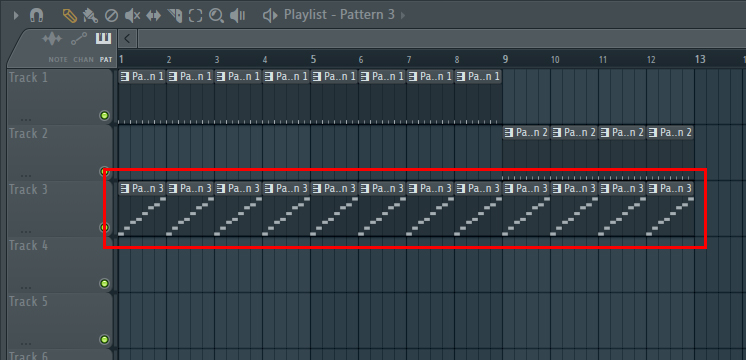The width and height of the screenshot is (746, 360).
Task: Open Track 5 options ellipsis
Action: (x=26, y=343)
